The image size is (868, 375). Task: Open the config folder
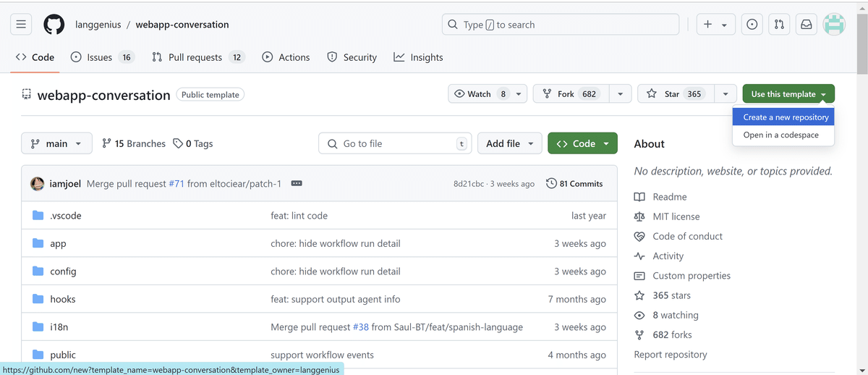pos(63,271)
